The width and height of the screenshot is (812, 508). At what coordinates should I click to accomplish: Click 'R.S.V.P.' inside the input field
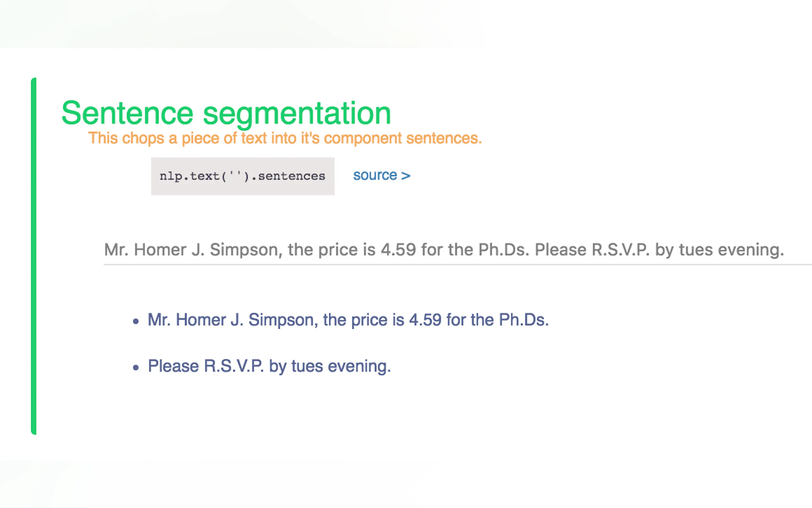point(620,250)
